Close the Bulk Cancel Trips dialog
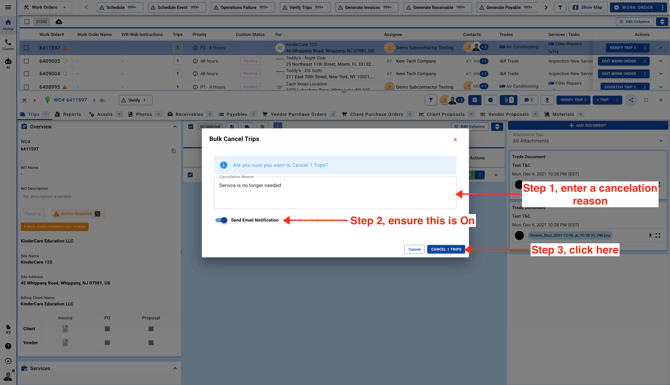 point(455,139)
